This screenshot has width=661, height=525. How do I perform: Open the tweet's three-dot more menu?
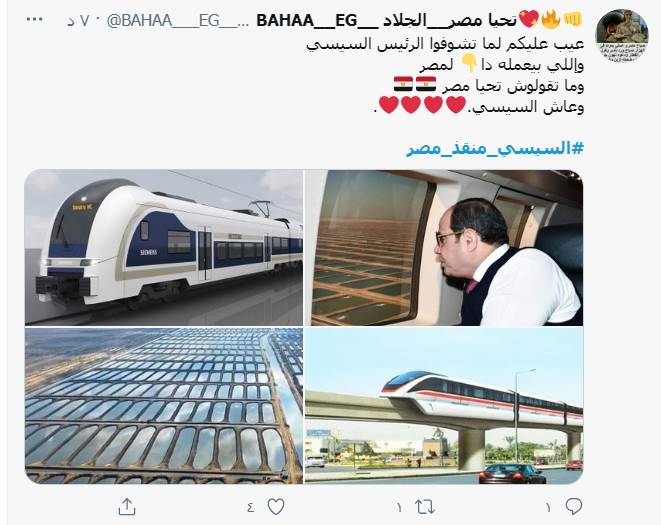point(35,19)
